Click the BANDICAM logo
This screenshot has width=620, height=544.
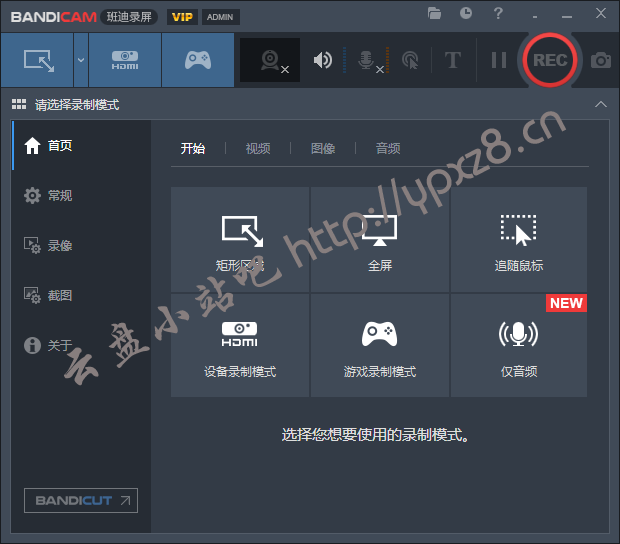point(54,17)
